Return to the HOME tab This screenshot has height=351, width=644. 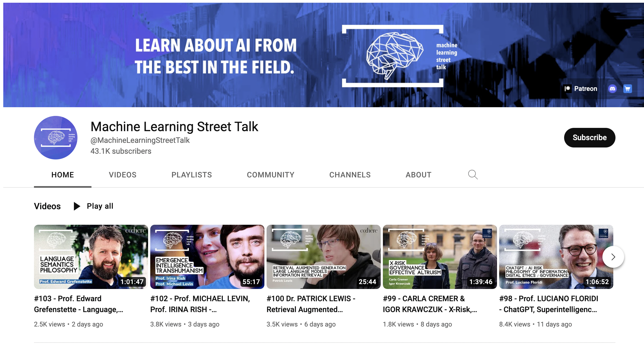(62, 175)
